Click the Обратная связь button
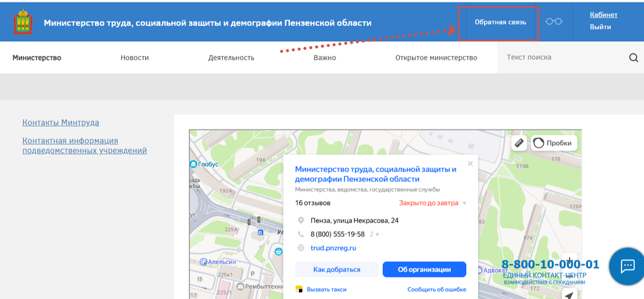The image size is (644, 299). (501, 23)
